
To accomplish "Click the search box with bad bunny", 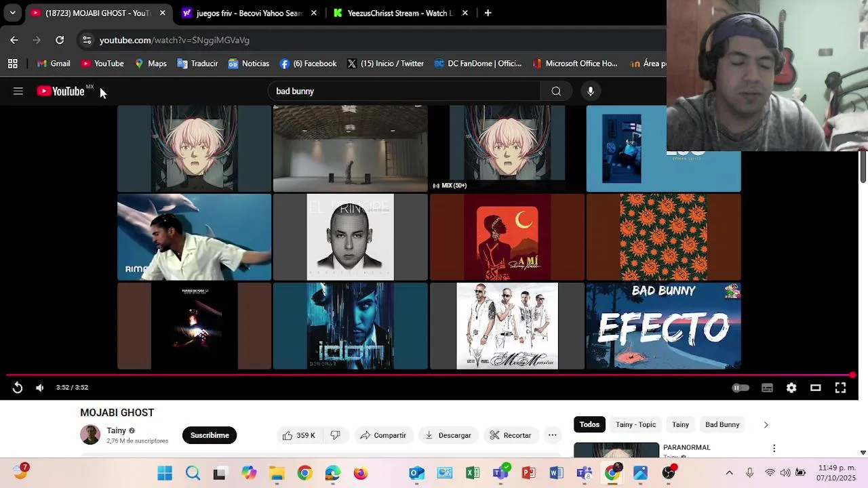I will coord(404,91).
